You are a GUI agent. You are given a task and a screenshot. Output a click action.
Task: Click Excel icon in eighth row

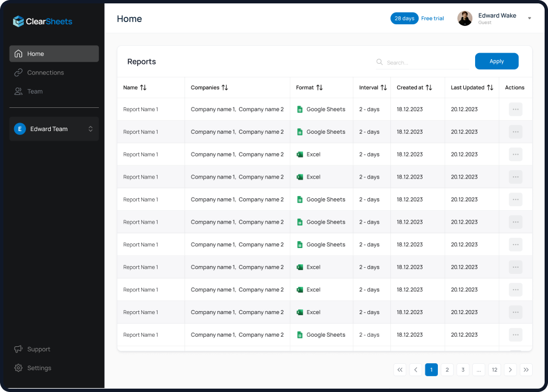[299, 267]
